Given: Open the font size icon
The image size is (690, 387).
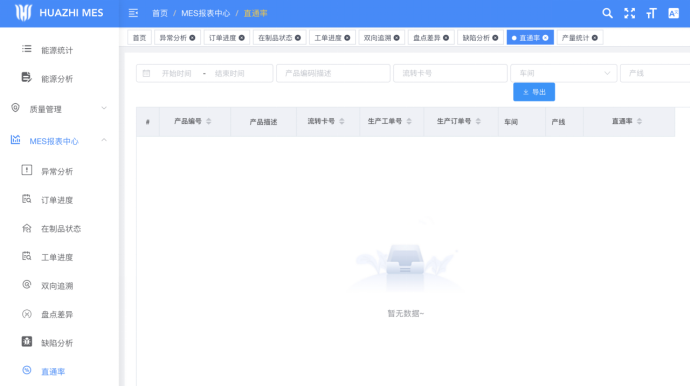Looking at the screenshot, I should [651, 13].
